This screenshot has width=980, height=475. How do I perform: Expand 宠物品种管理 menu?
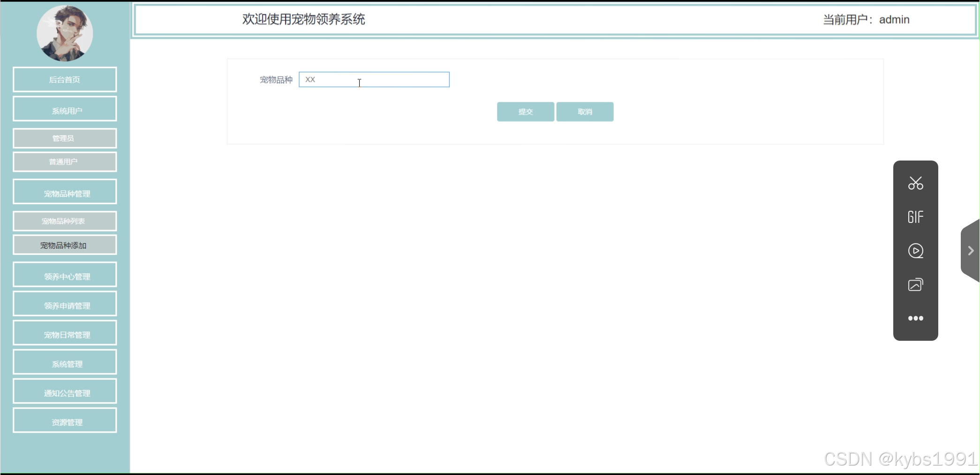coord(65,192)
